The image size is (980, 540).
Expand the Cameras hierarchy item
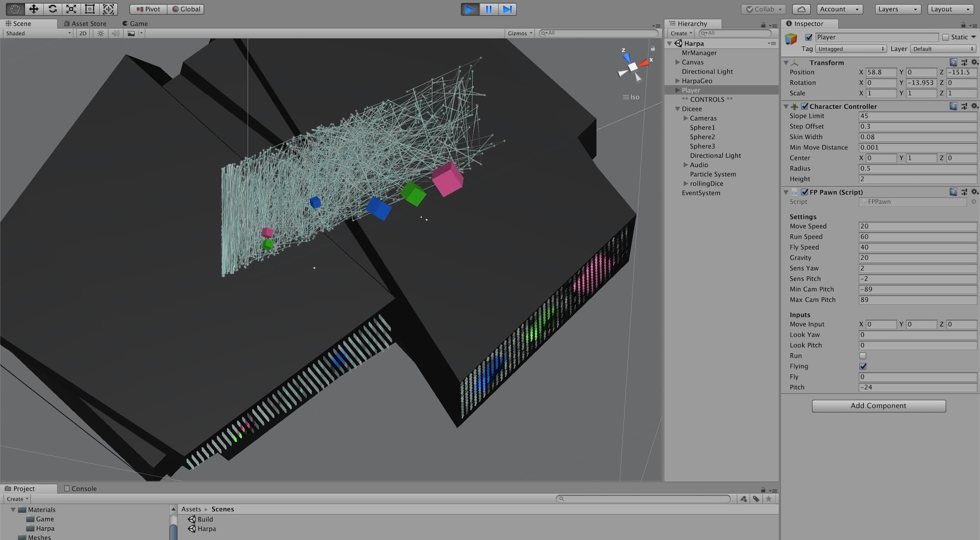[x=686, y=118]
